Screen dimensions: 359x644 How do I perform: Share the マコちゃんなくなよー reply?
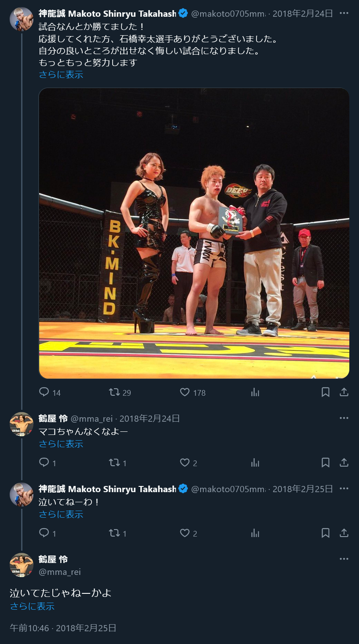click(x=344, y=463)
